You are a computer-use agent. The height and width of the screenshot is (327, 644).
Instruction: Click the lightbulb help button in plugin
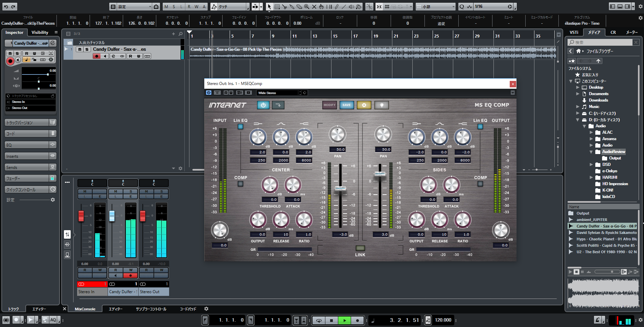tap(382, 105)
